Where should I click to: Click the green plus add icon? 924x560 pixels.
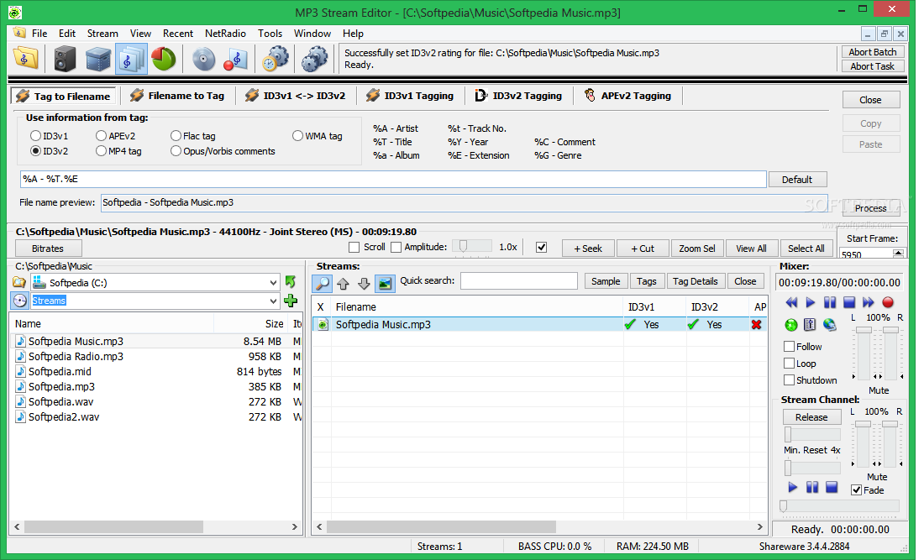[291, 301]
